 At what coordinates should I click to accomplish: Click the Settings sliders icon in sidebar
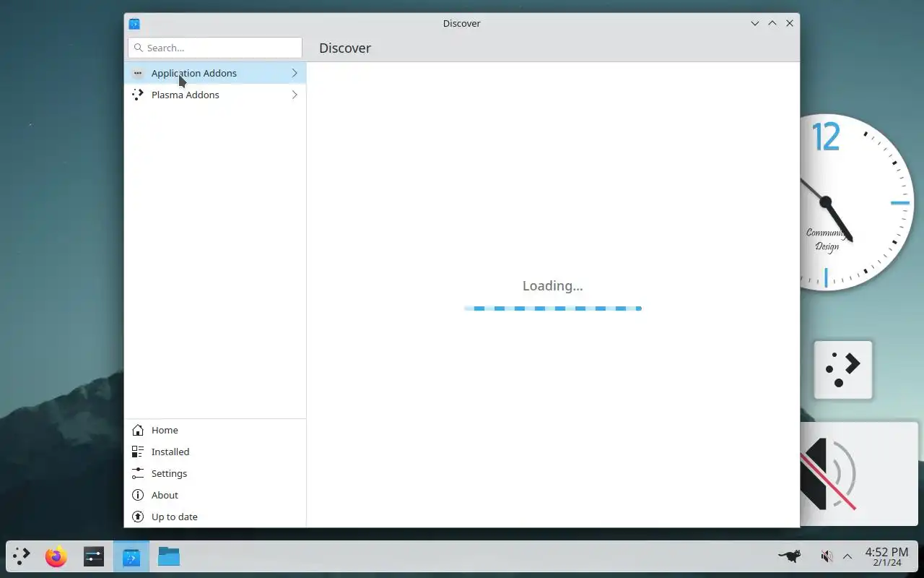[x=138, y=473]
